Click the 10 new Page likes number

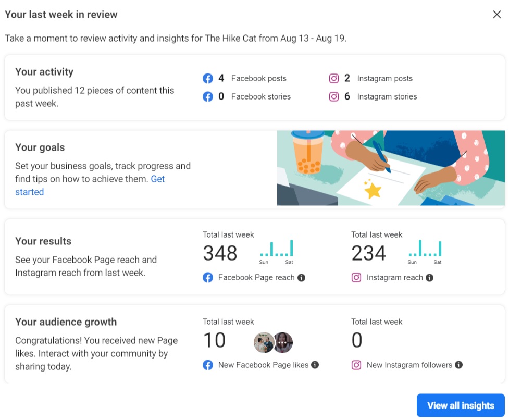pos(214,341)
